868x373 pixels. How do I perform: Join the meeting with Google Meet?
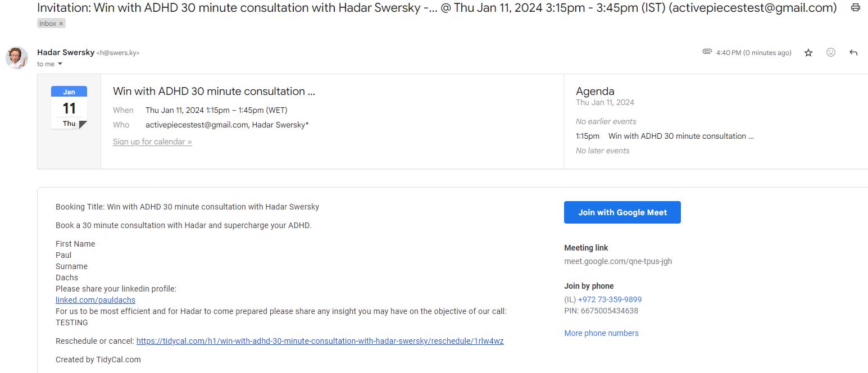(622, 212)
